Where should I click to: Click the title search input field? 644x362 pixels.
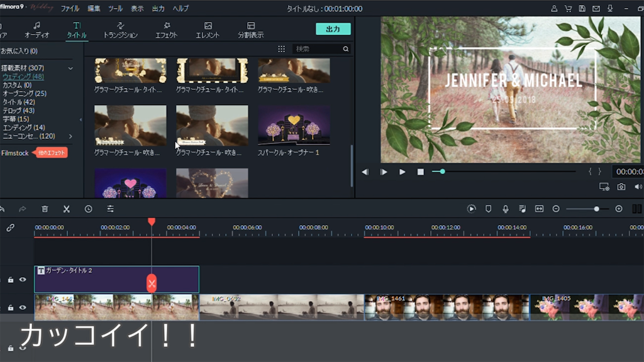[318, 49]
